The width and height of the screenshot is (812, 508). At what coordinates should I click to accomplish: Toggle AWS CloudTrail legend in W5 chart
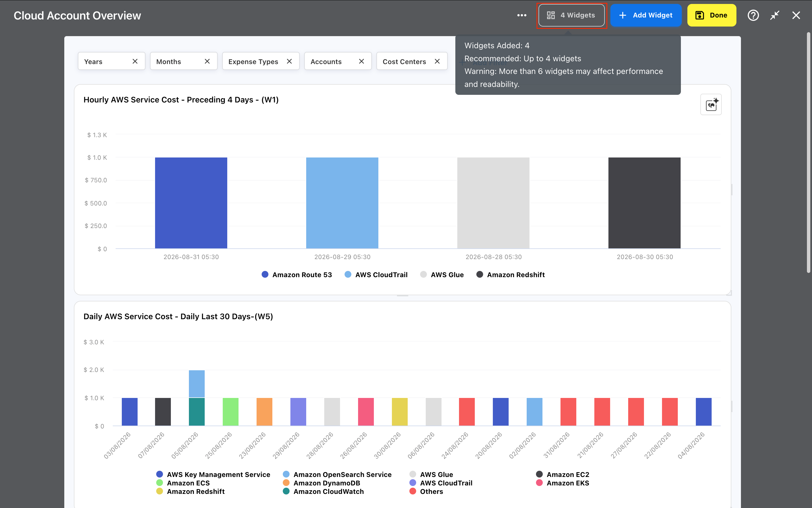441,483
